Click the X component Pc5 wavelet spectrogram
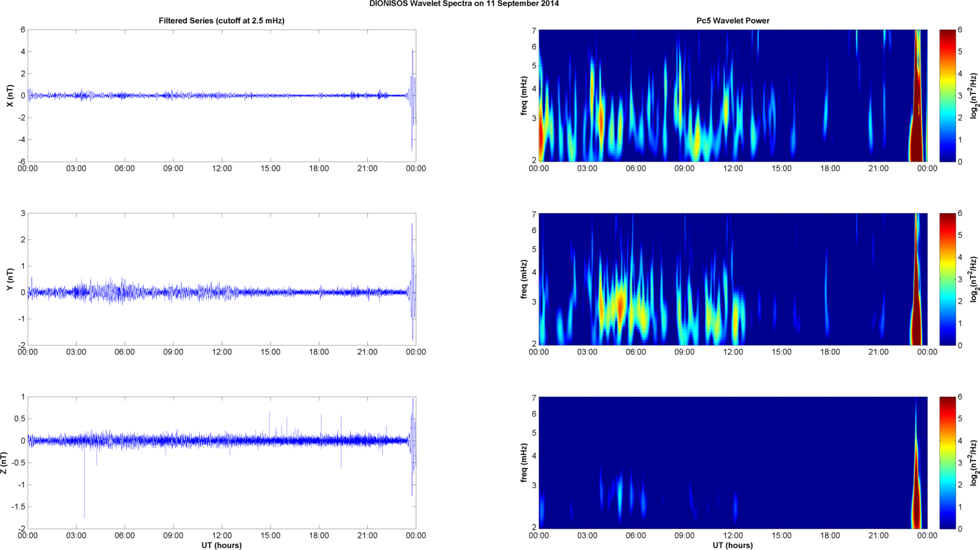The image size is (980, 550). [733, 95]
